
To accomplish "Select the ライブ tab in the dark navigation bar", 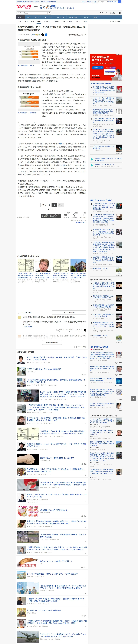I will (37, 17).
